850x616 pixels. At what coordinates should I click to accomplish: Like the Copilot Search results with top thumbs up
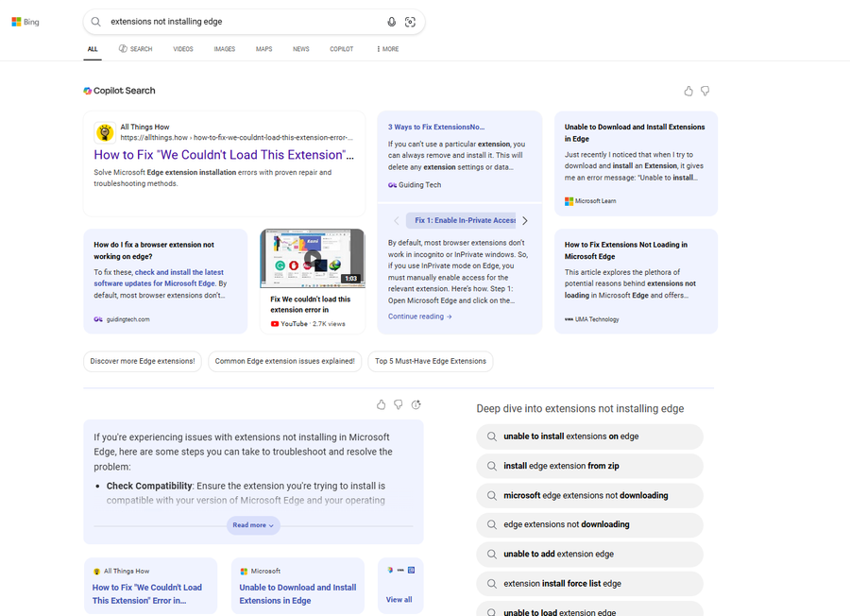coord(688,91)
